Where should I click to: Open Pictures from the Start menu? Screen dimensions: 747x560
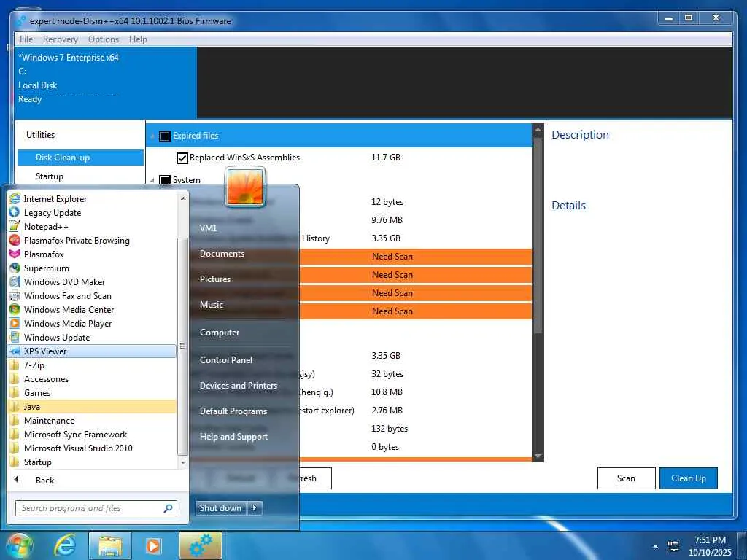coord(215,279)
